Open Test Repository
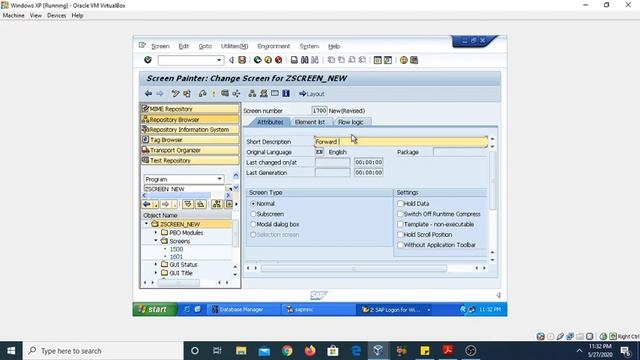Image resolution: width=640 pixels, height=360 pixels. [190, 160]
